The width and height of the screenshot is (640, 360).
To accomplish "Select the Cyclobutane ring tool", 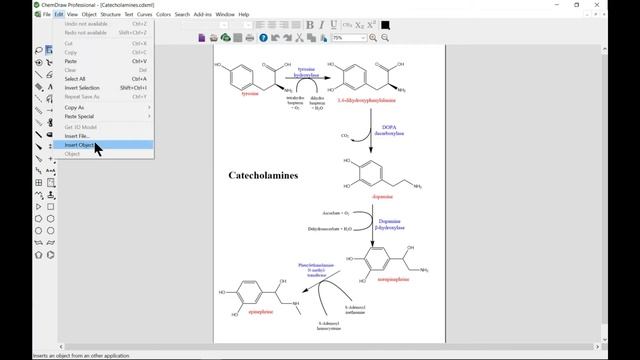I will coord(50,207).
